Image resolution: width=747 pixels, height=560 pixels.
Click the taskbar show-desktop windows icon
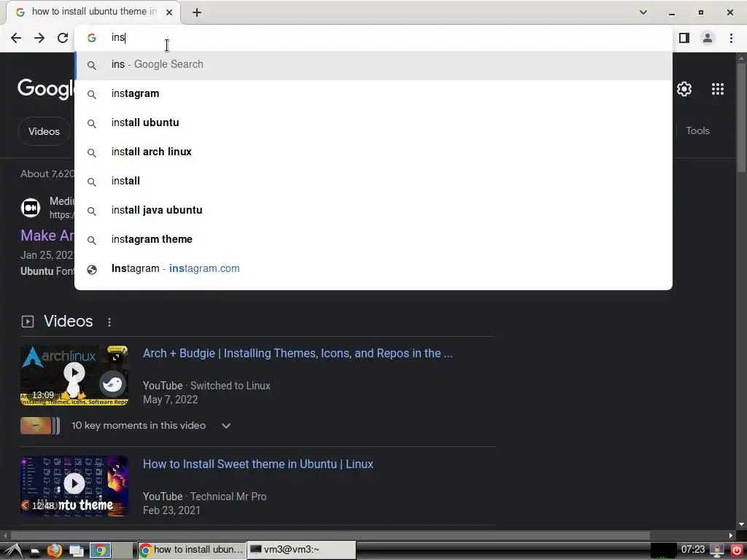click(x=76, y=551)
